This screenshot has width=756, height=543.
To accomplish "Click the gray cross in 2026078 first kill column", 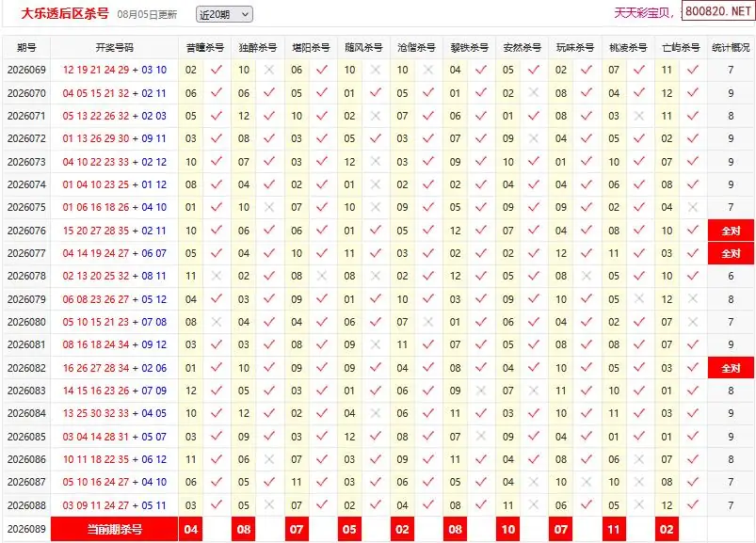I will coord(217,276).
